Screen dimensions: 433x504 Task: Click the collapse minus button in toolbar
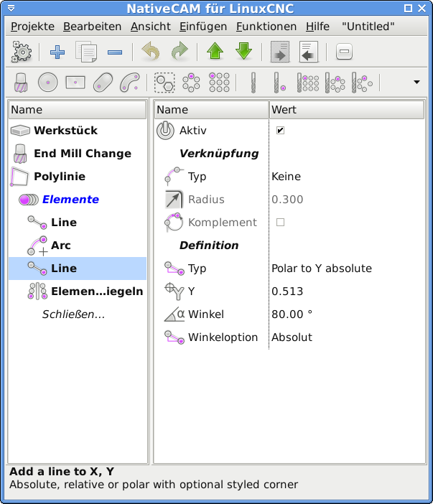click(x=344, y=52)
